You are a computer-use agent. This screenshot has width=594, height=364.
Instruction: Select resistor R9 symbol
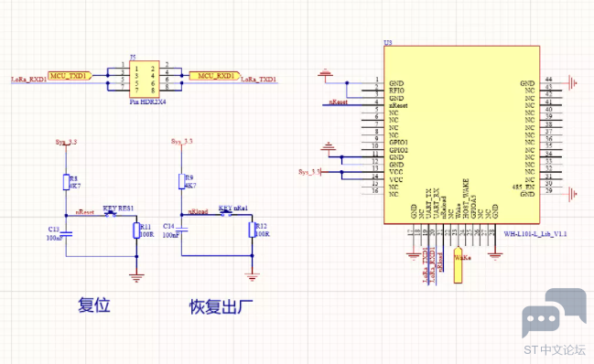tap(182, 182)
